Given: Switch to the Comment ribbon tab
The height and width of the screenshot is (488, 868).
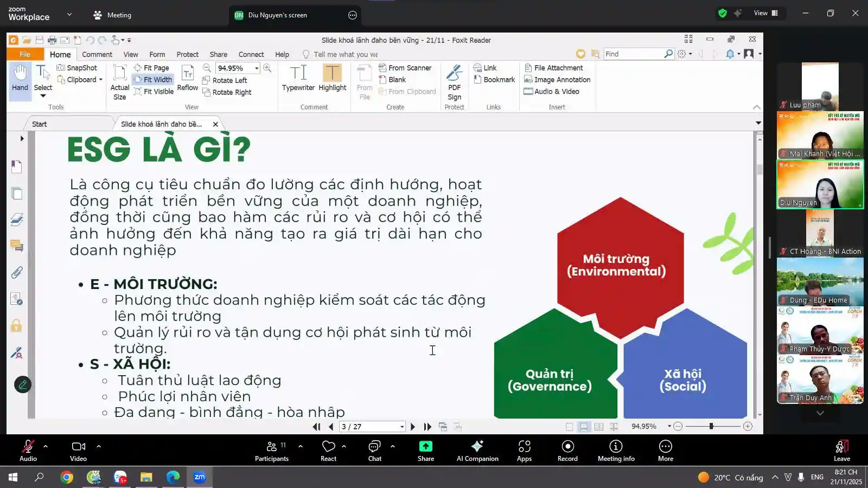Looking at the screenshot, I should (97, 54).
